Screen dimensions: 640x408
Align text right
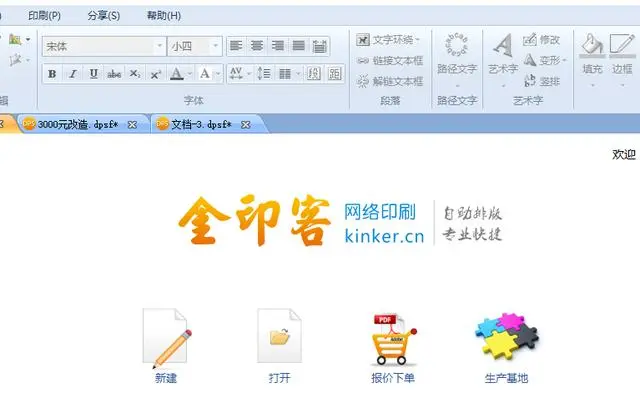click(278, 46)
